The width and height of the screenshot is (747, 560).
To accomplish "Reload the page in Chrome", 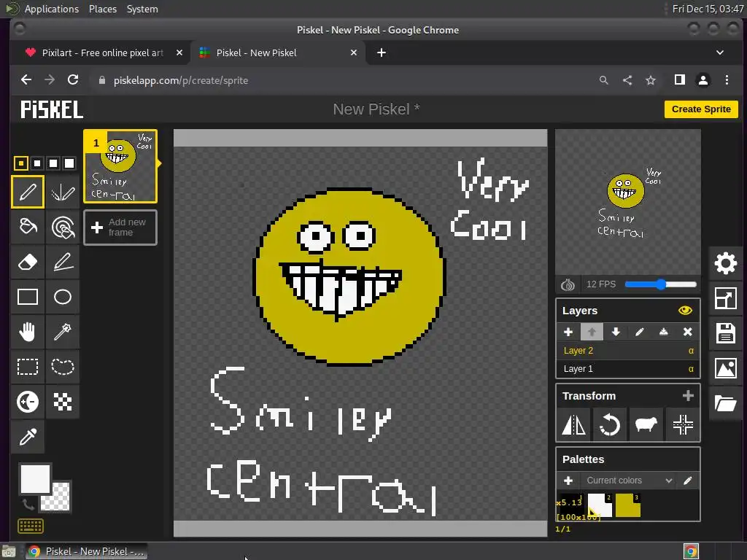I will coord(73,80).
